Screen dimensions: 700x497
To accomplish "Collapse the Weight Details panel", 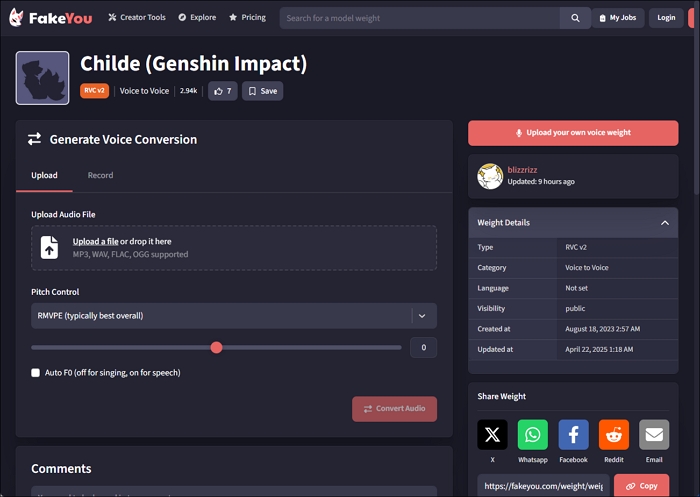I will coord(664,223).
